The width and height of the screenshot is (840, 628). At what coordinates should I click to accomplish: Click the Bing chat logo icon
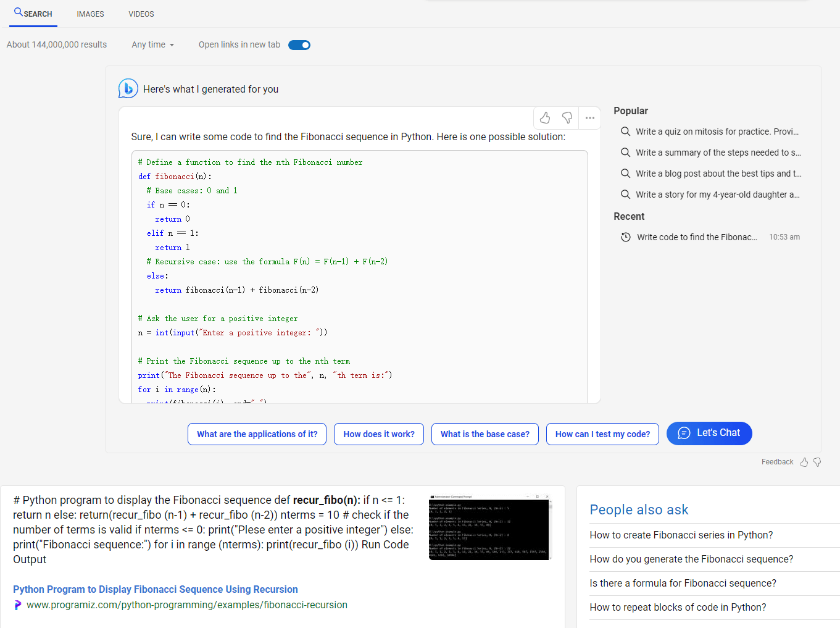(128, 89)
